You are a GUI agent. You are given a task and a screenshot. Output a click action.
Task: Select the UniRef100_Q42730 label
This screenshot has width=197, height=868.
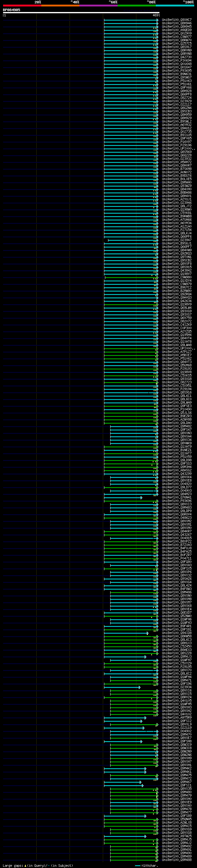click(177, 57)
